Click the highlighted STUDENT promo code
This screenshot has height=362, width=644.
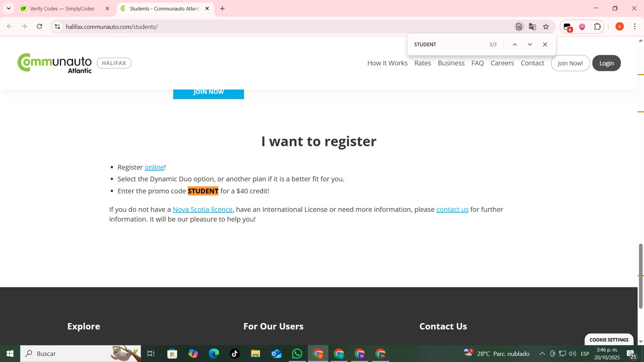coord(203,191)
